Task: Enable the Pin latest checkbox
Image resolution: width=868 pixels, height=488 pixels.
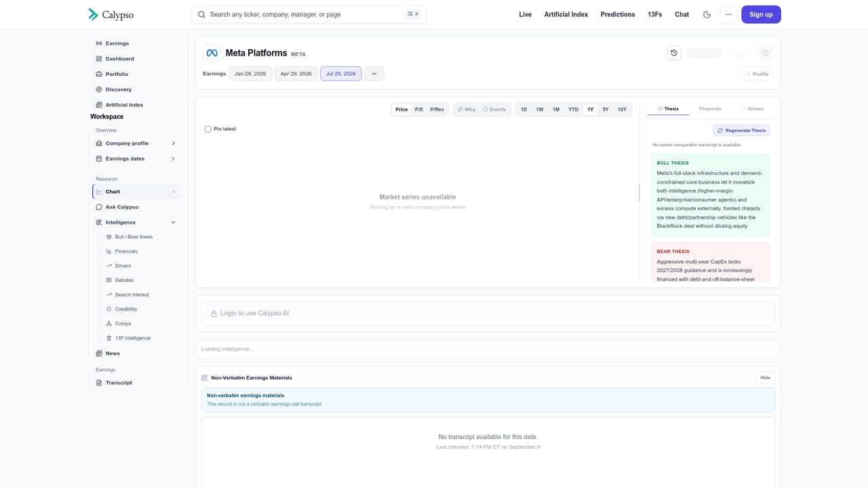Action: click(x=208, y=129)
